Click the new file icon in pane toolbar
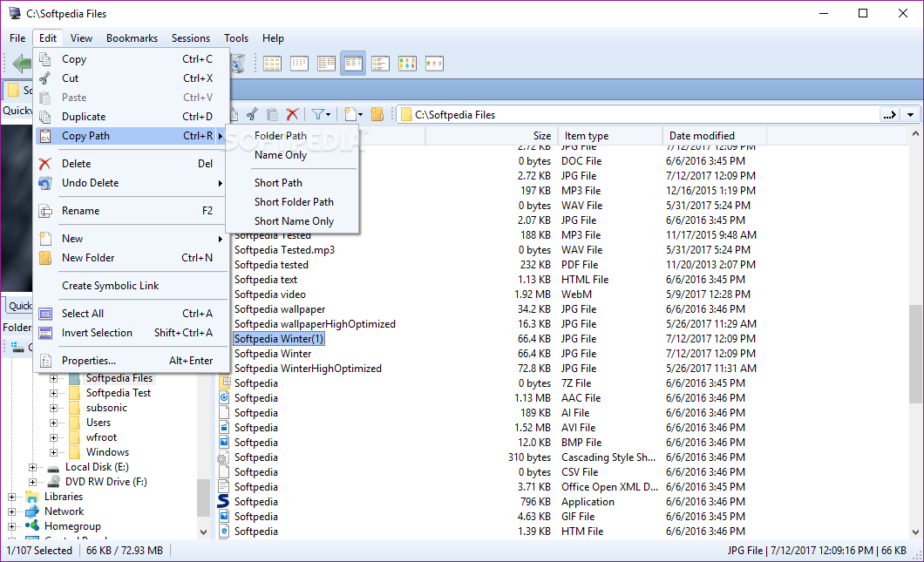Image resolution: width=924 pixels, height=562 pixels. coord(350,114)
